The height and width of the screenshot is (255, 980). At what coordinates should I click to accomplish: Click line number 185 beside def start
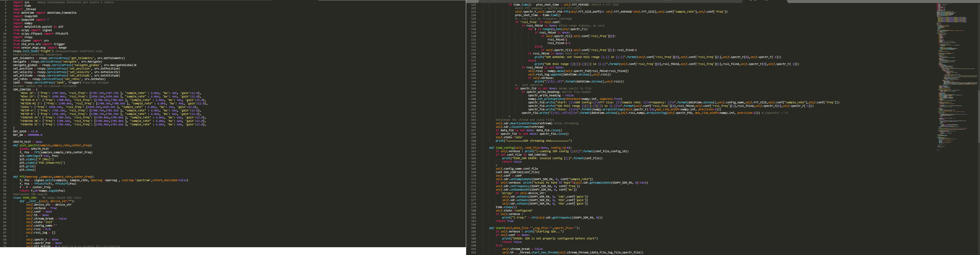coord(473,228)
